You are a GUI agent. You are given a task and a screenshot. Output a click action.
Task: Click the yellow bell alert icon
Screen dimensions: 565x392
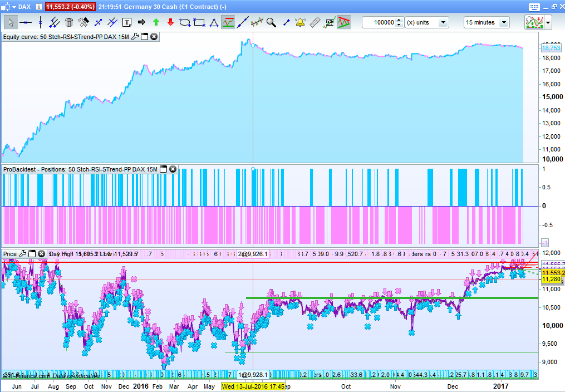[300, 22]
